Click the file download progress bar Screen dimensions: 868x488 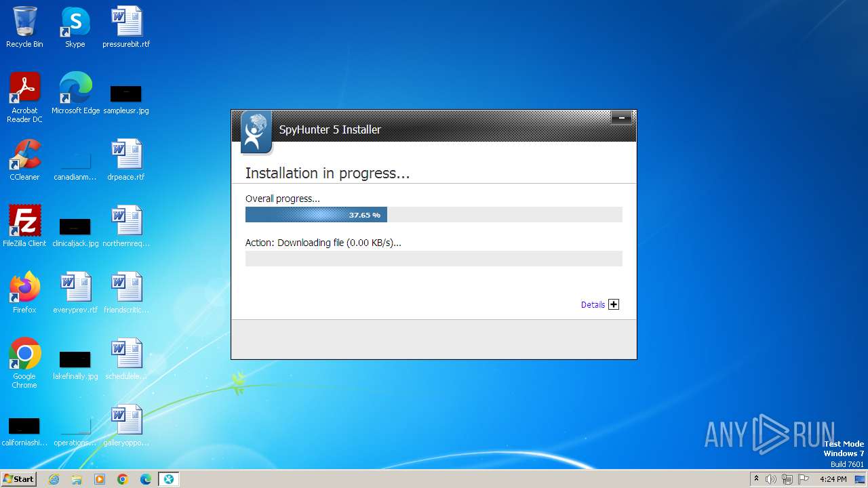click(433, 258)
